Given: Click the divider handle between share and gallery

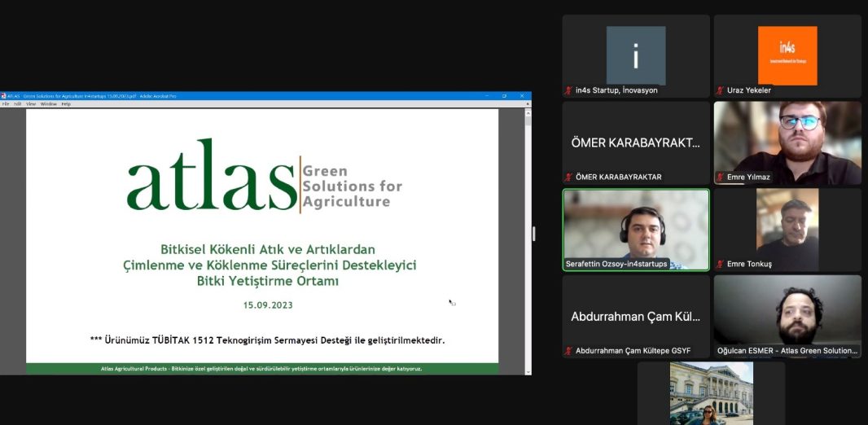Looking at the screenshot, I should (x=533, y=234).
